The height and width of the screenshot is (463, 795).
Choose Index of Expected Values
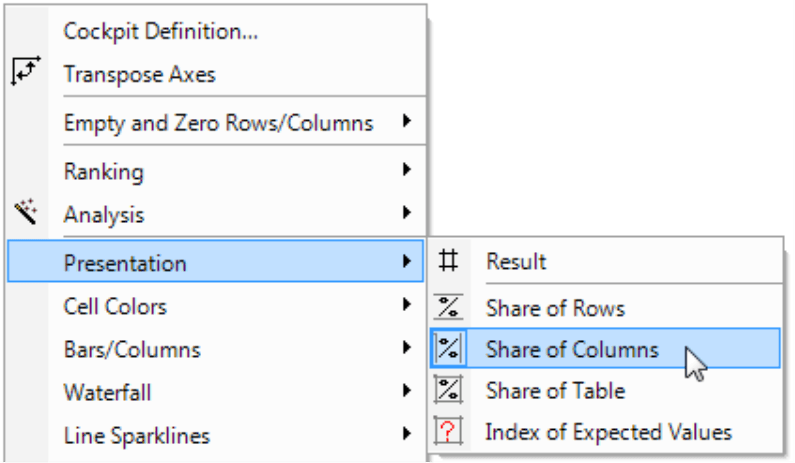pyautogui.click(x=605, y=432)
